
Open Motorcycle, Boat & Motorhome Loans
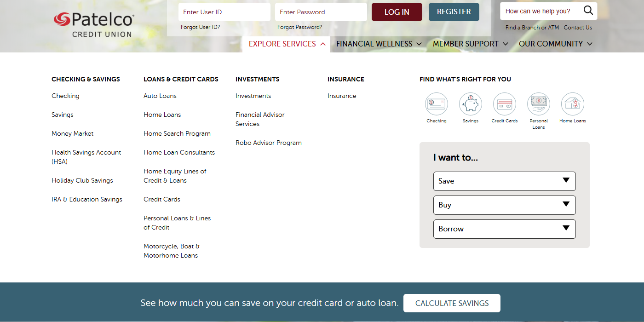(x=172, y=251)
